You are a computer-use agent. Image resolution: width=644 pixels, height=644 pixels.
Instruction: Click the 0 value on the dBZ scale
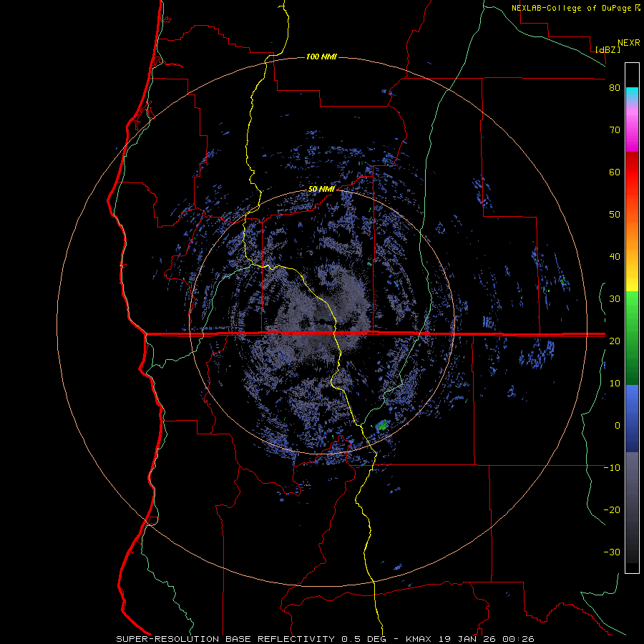coord(618,426)
